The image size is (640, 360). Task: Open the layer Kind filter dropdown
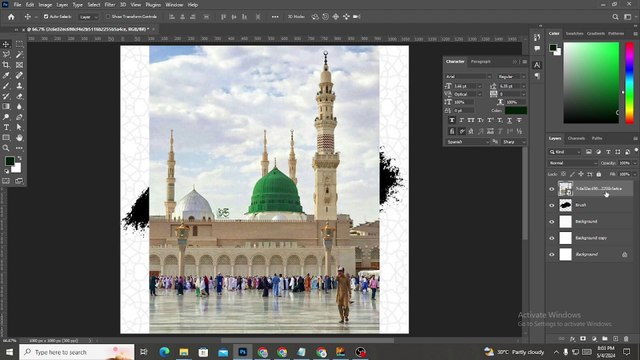coord(565,152)
